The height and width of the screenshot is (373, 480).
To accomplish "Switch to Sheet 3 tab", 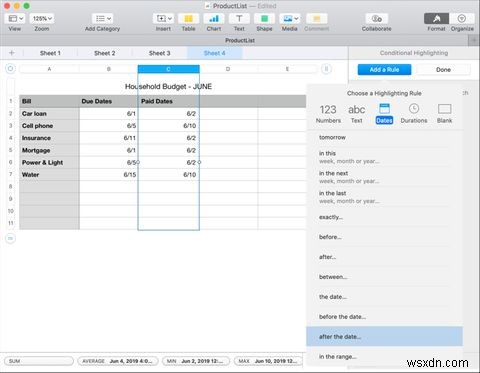I will 159,53.
